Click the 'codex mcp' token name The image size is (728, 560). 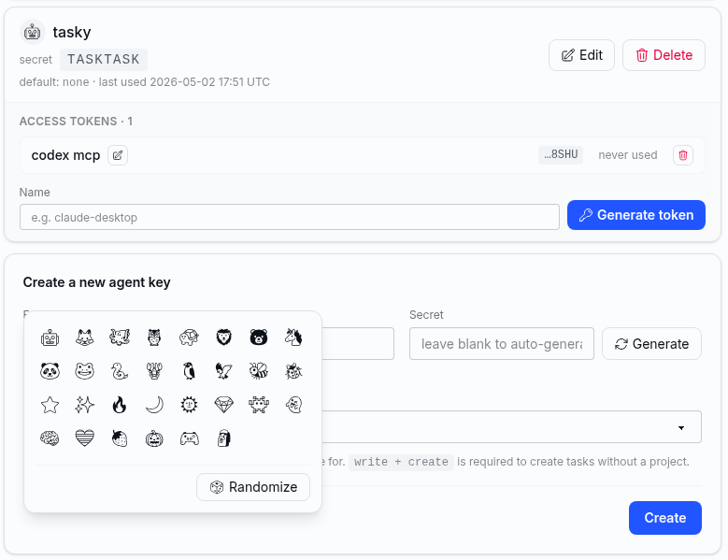(x=66, y=155)
